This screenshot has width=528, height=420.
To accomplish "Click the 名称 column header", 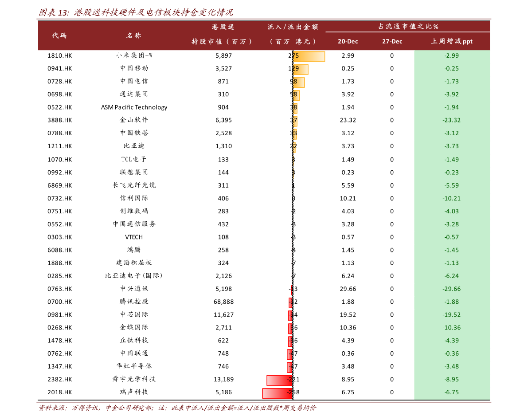I will (x=134, y=35).
